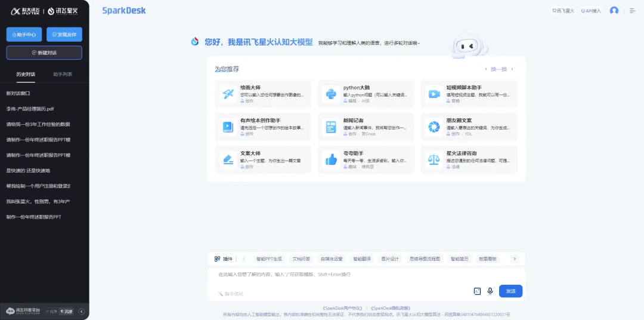
Task: Switch to 纯净 light theme
Action: point(51,312)
